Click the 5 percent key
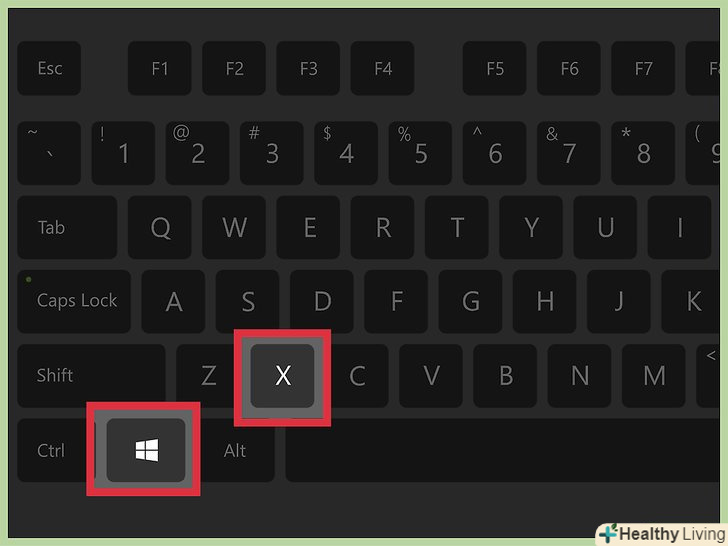 pos(420,153)
